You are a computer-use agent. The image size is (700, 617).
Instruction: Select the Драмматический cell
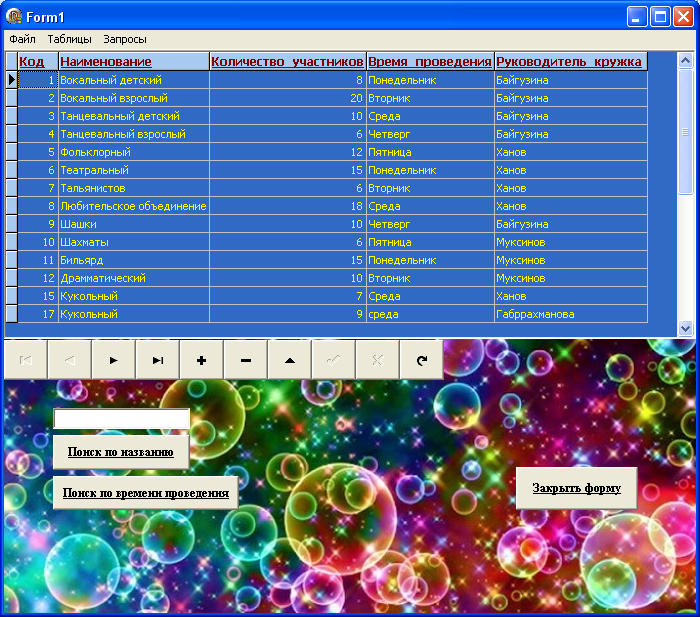[x=134, y=278]
